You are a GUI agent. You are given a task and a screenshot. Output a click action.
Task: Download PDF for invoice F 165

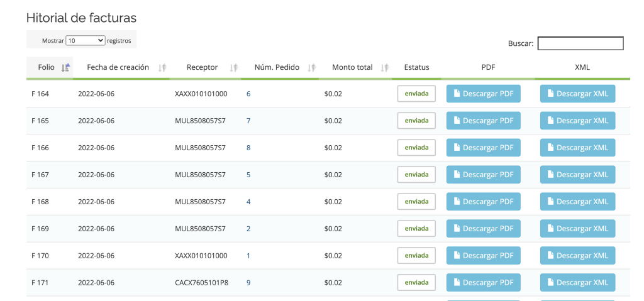coord(484,121)
